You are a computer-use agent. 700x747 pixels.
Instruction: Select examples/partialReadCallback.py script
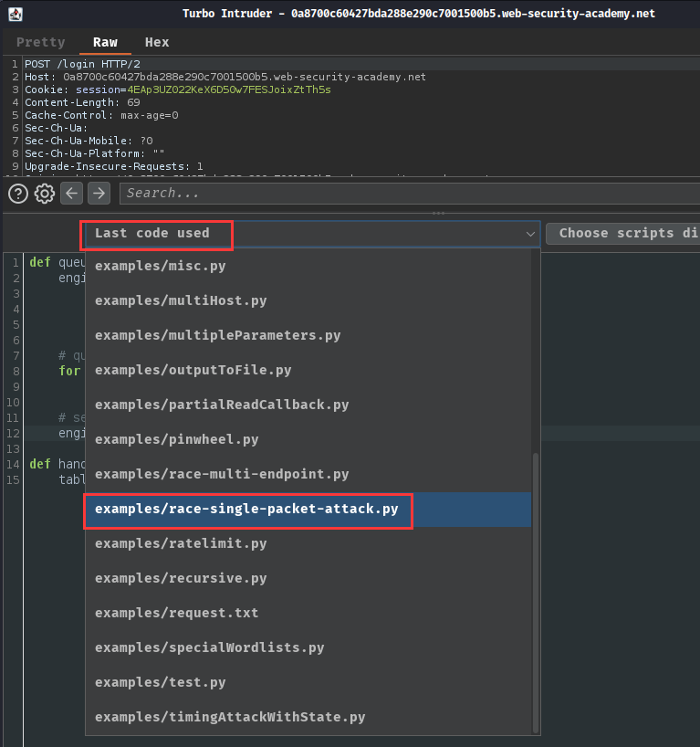[x=308, y=405]
